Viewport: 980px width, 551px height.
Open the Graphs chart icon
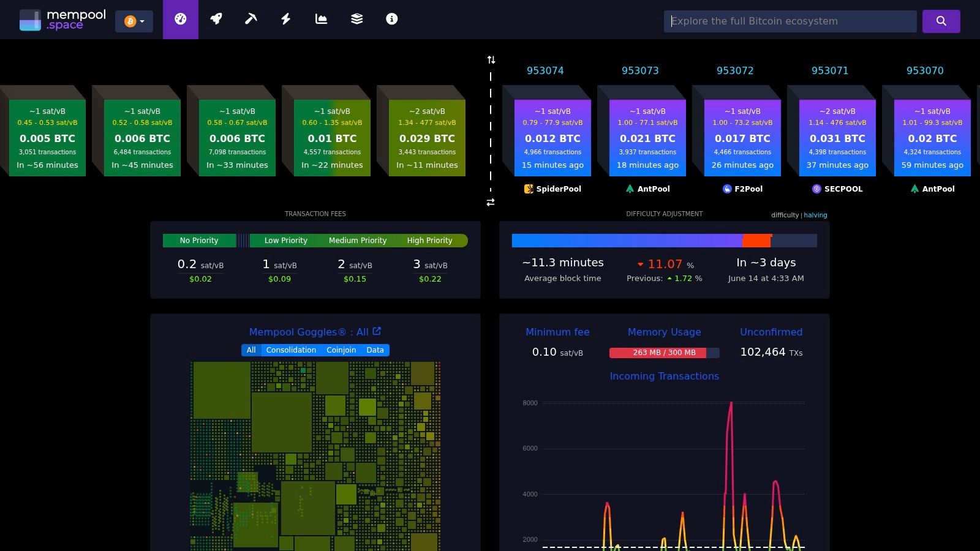321,19
